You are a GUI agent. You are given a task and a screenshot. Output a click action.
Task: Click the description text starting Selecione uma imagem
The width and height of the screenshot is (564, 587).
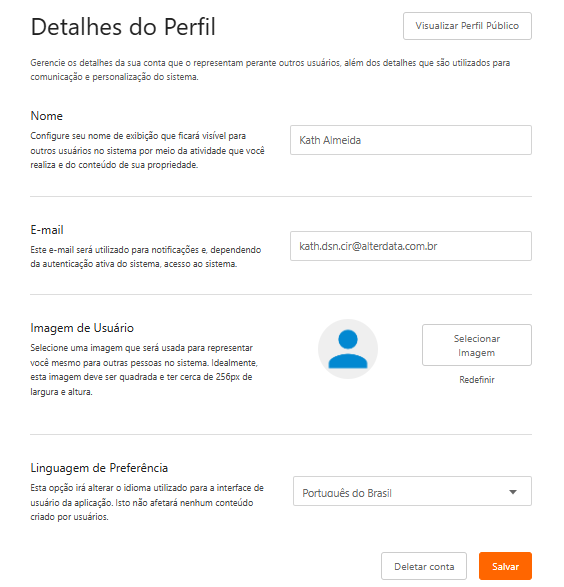[x=144, y=370]
